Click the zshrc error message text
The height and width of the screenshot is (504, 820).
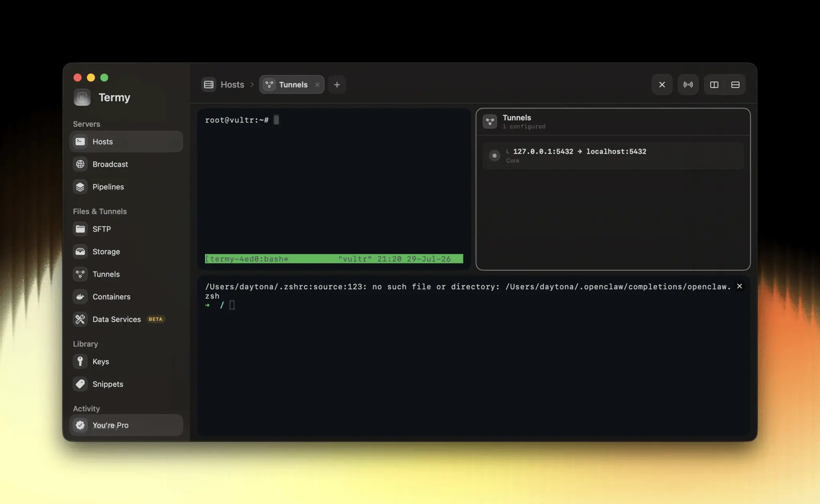tap(468, 291)
